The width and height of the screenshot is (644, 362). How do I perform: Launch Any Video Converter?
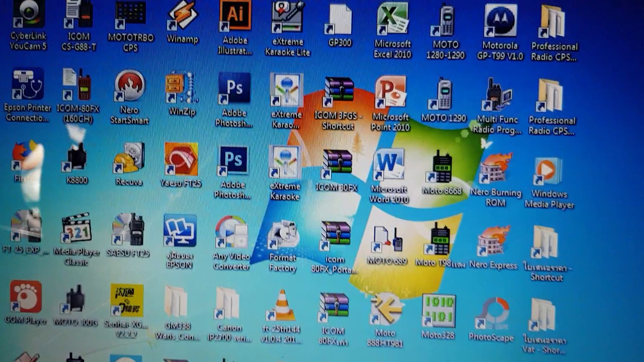pos(231,243)
